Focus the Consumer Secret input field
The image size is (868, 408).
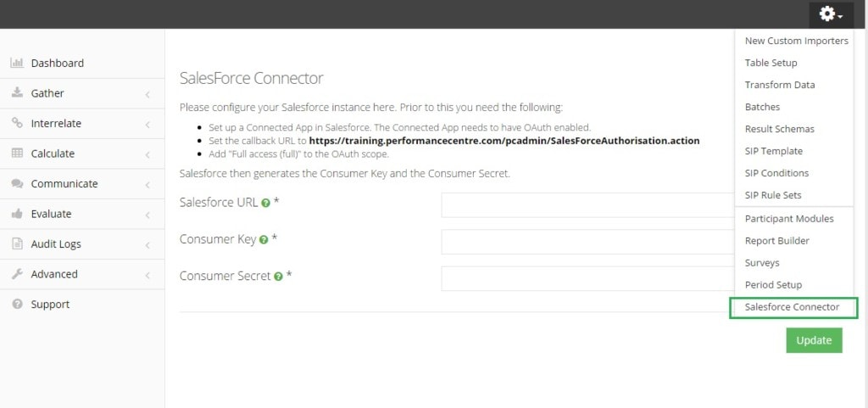tap(588, 278)
